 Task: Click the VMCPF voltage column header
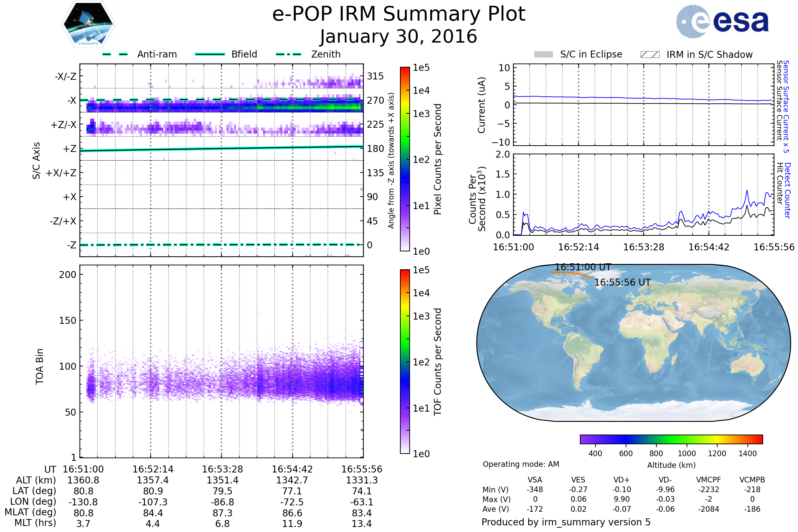tap(709, 480)
